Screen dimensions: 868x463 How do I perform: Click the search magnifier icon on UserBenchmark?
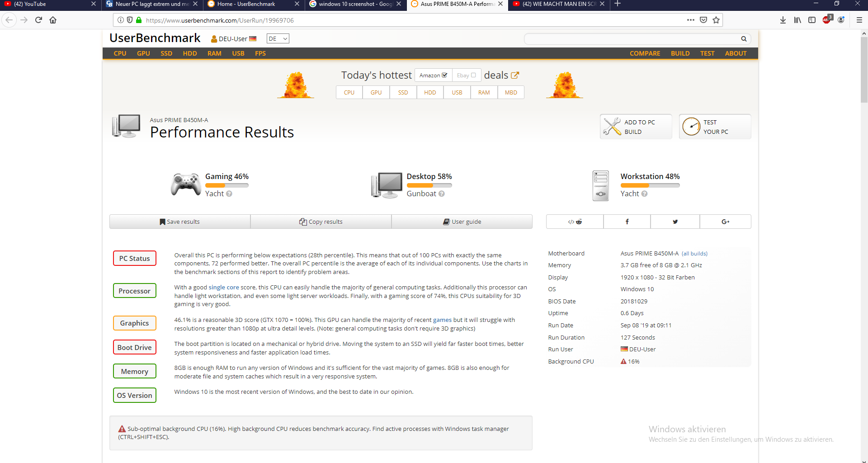pos(744,39)
